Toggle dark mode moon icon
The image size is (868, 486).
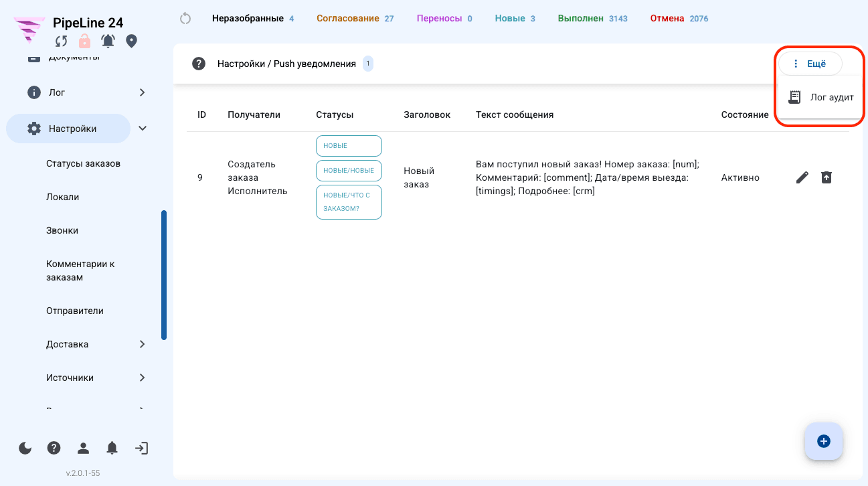coord(25,449)
